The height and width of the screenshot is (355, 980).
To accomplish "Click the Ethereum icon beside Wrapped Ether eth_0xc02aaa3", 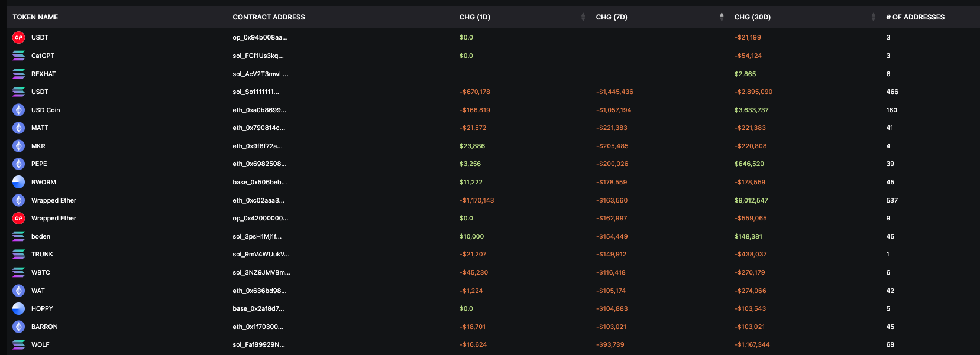I will pos(19,200).
